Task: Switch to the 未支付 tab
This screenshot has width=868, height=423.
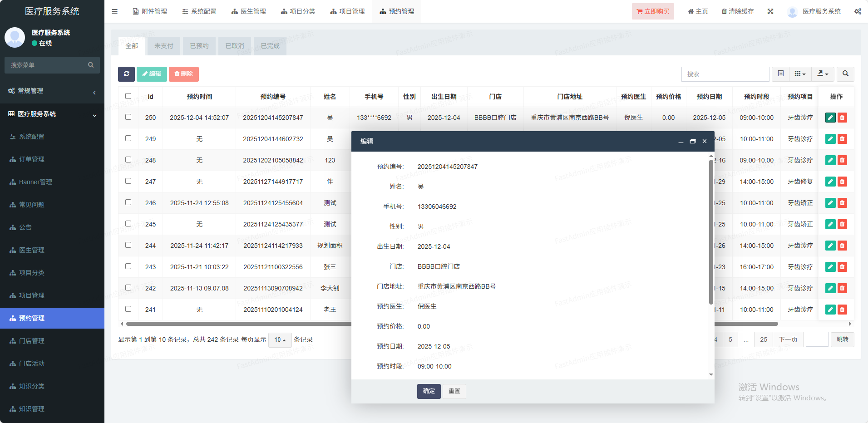Action: coord(163,46)
